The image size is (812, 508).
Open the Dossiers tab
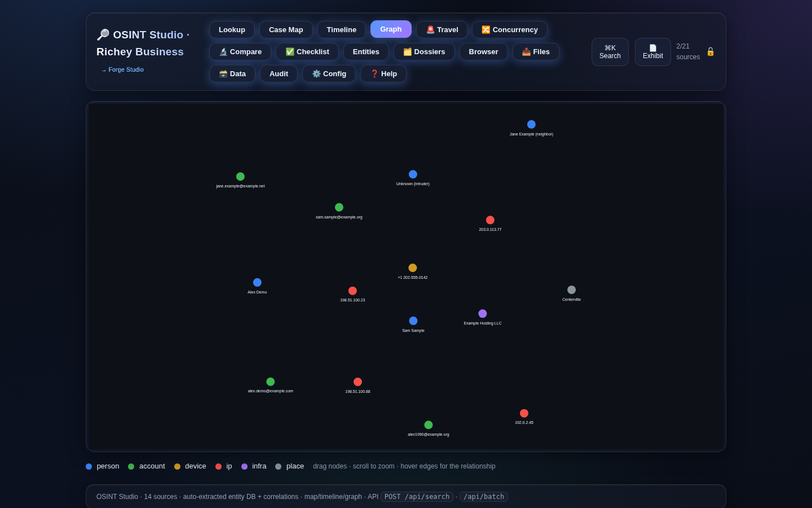424,52
